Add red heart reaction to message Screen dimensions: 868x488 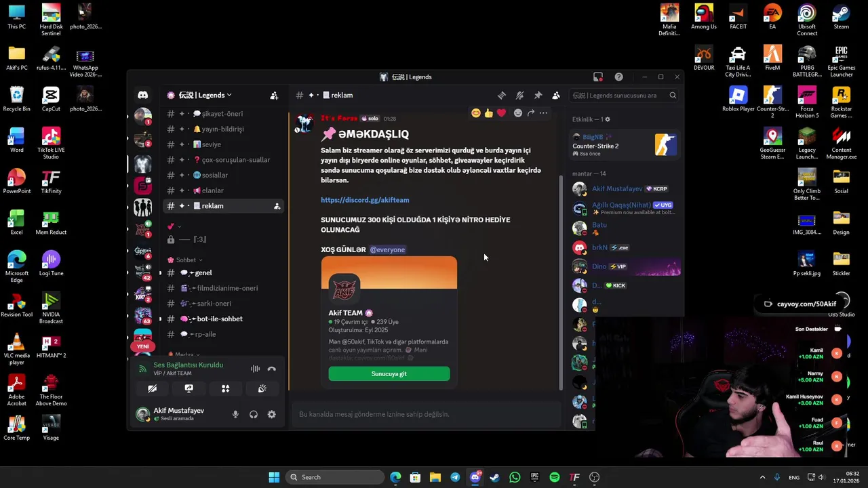(501, 113)
